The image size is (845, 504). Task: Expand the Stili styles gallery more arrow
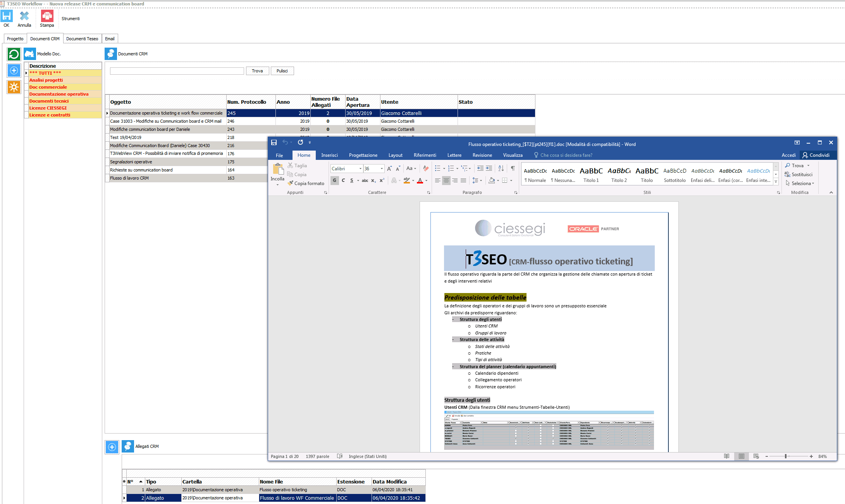(x=776, y=182)
